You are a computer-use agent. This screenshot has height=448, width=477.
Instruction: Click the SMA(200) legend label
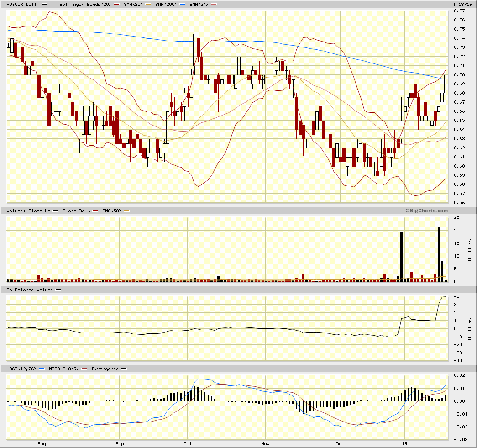(166, 4)
